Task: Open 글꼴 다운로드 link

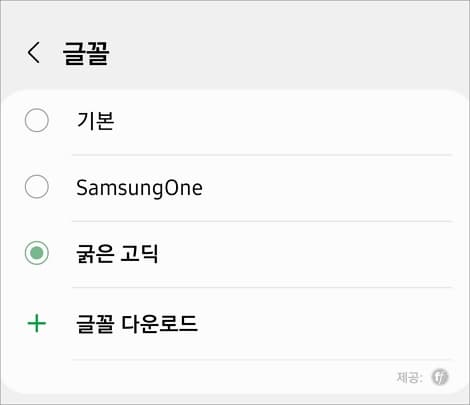Action: pyautogui.click(x=137, y=324)
